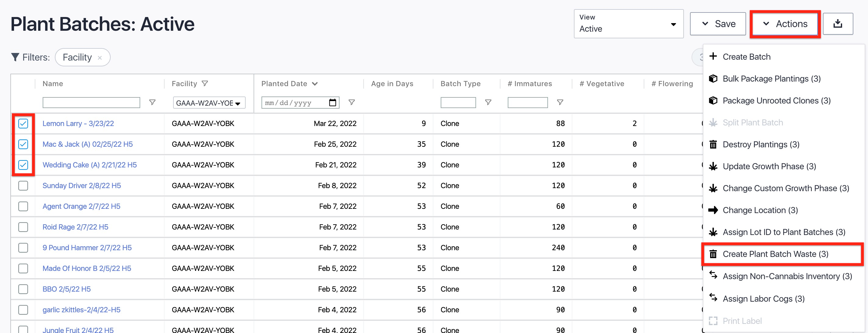Open the Roid Rage 2/7/22 H5 link

(x=75, y=227)
